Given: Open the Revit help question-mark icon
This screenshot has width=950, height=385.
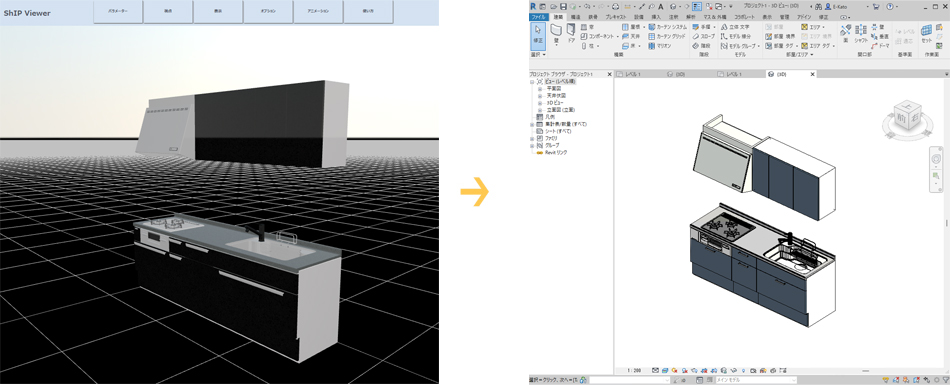Looking at the screenshot, I should click(889, 6).
